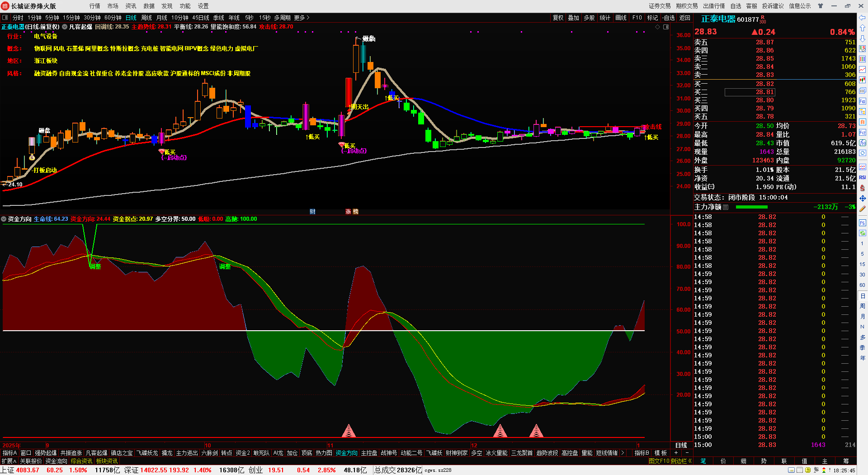Click the 期权交易 button

click(x=687, y=6)
